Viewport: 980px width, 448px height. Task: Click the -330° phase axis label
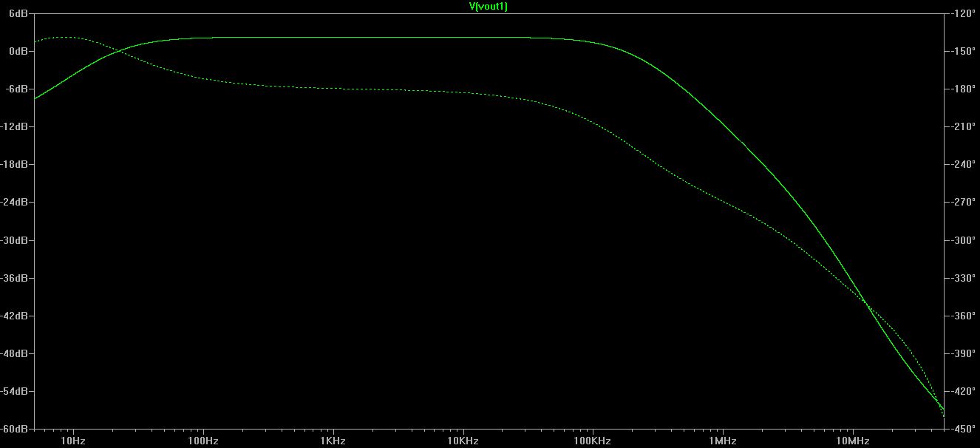click(962, 278)
